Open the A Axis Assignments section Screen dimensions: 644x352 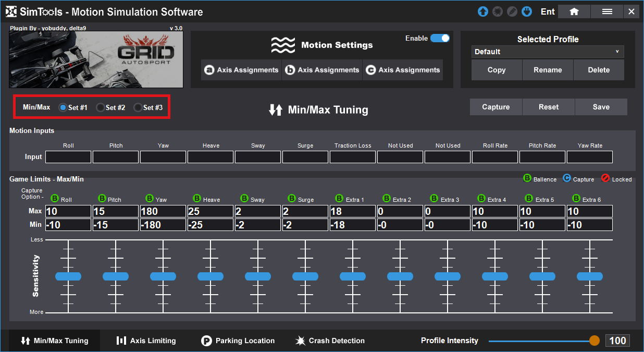coord(241,70)
